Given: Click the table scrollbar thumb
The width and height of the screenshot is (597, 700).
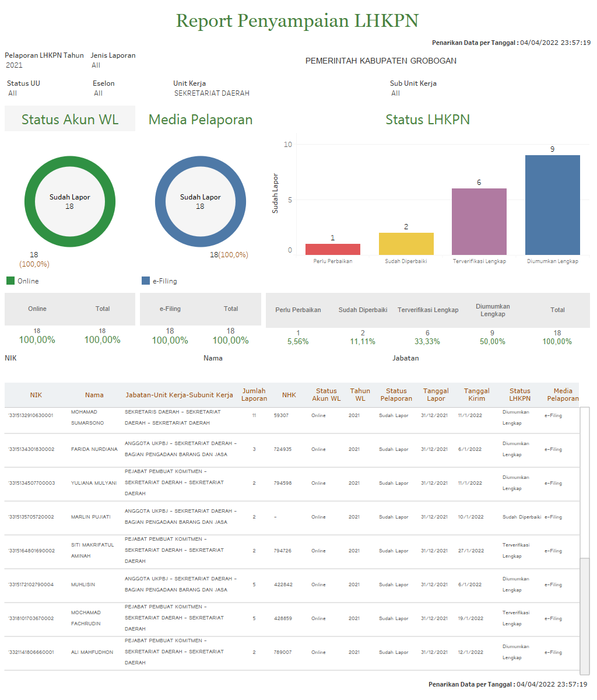Looking at the screenshot, I should point(584,615).
